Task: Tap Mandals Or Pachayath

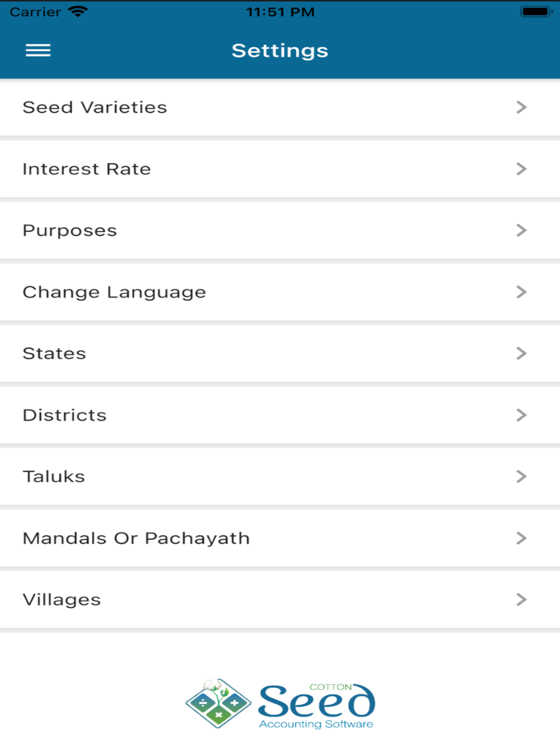Action: 280,538
